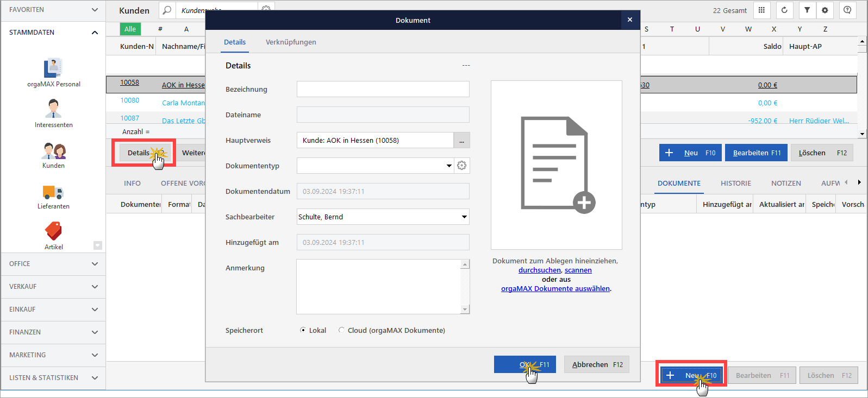Open Artikel tag icon
Image resolution: width=868 pixels, height=398 pixels.
53,235
